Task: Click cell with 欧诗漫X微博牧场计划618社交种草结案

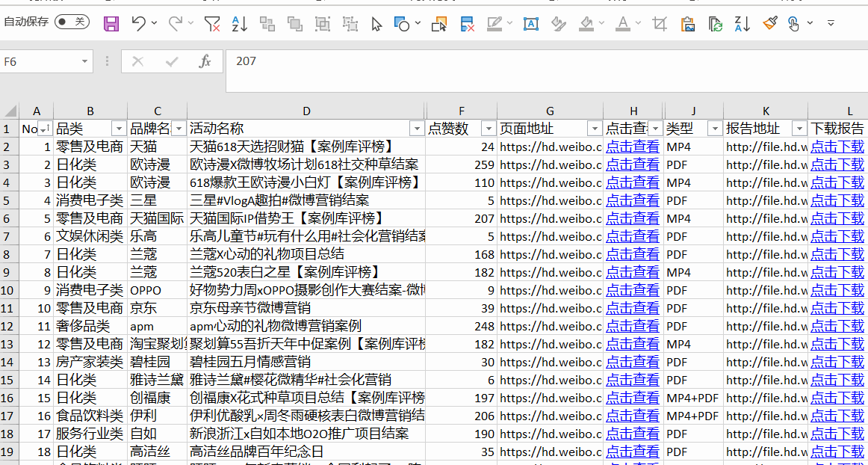Action: pyautogui.click(x=306, y=164)
